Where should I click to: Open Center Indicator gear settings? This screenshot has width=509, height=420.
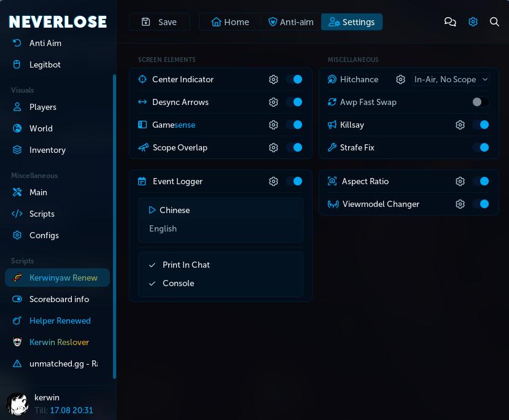pos(273,79)
